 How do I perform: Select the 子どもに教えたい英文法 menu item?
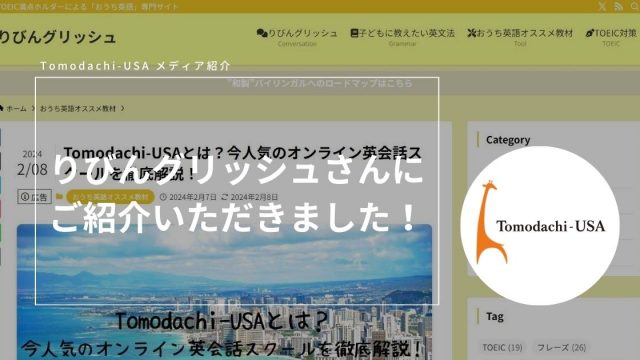coord(402,37)
